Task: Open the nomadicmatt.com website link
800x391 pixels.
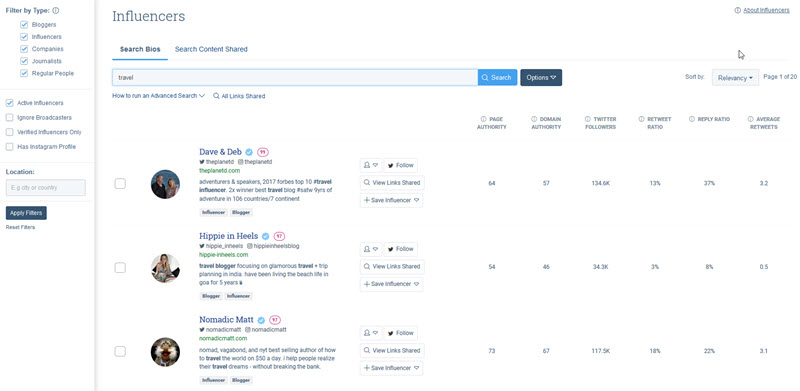Action: 223,338
